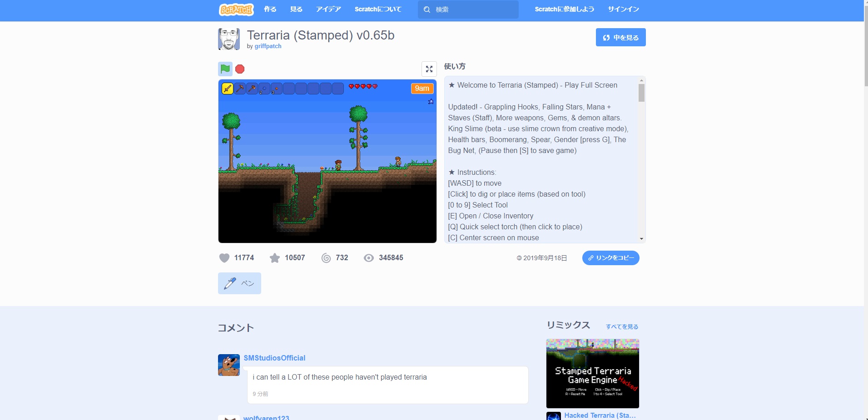Viewport: 868px width, 420px height.
Task: Open the remix count spiral icon
Action: coord(326,258)
